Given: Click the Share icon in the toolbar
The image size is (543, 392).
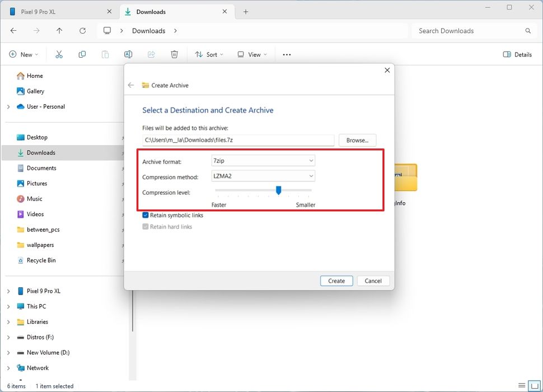Looking at the screenshot, I should click(151, 54).
